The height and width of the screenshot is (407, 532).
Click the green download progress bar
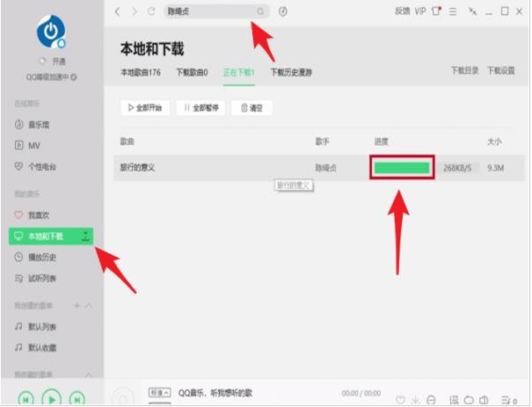pos(401,167)
